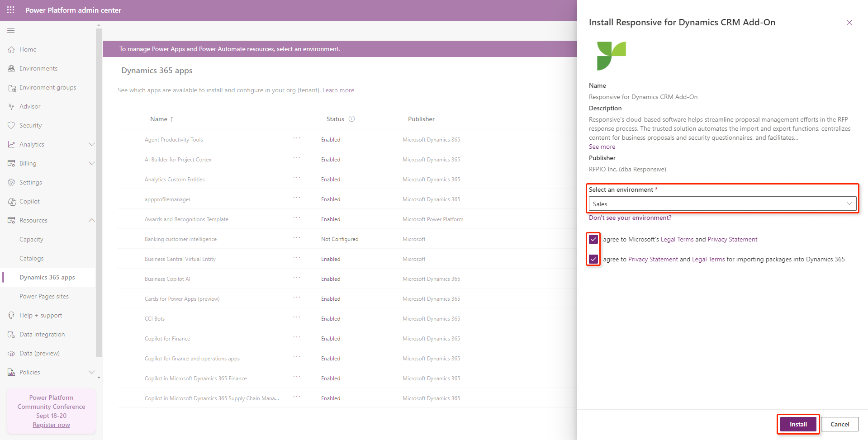This screenshot has width=868, height=440.
Task: Click the See more description link
Action: pos(602,147)
